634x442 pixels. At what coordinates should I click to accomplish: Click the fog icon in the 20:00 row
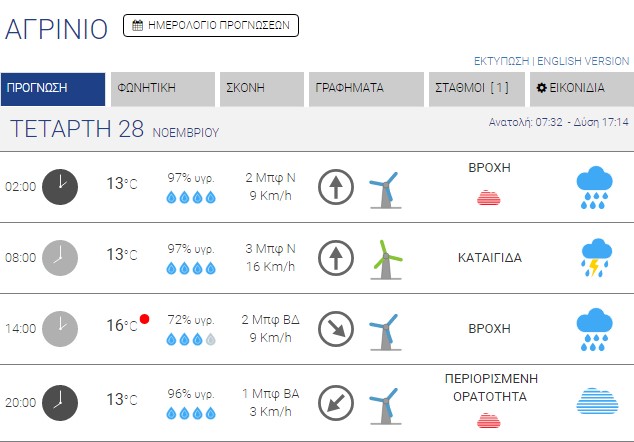[x=595, y=400]
